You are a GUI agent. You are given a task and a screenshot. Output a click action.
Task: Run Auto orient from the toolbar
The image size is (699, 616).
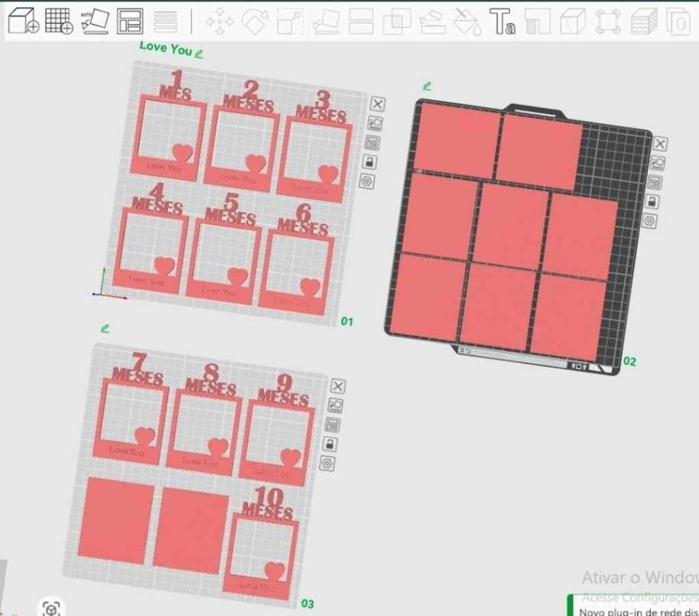point(94,21)
